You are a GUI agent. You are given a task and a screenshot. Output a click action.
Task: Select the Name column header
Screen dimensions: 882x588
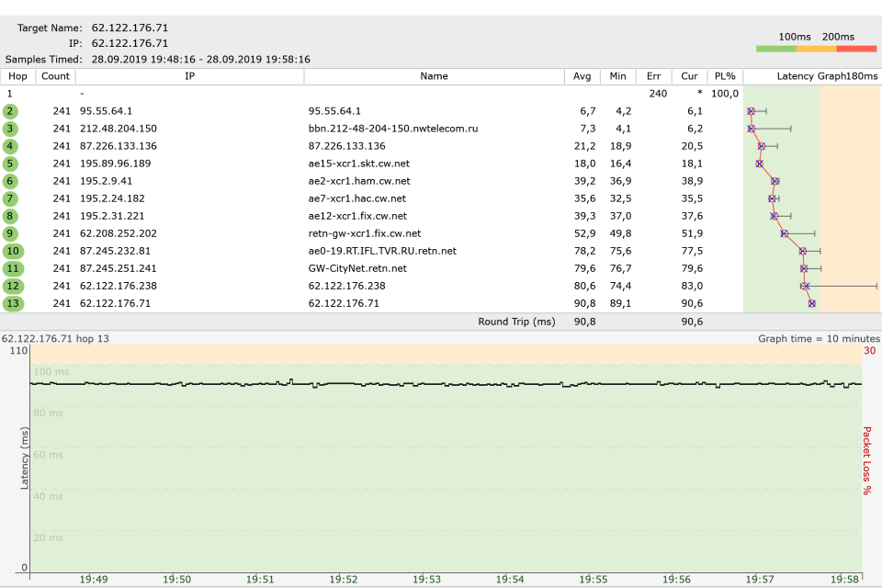point(434,76)
